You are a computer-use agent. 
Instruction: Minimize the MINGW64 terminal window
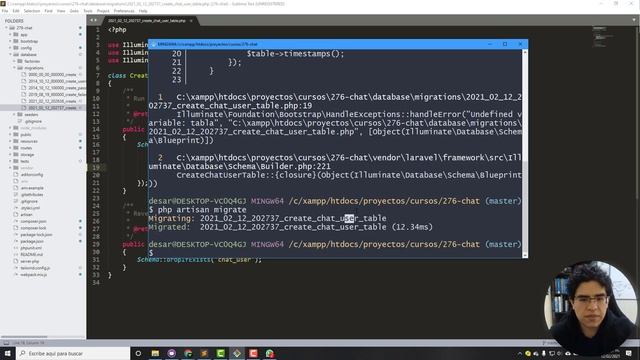click(x=490, y=44)
